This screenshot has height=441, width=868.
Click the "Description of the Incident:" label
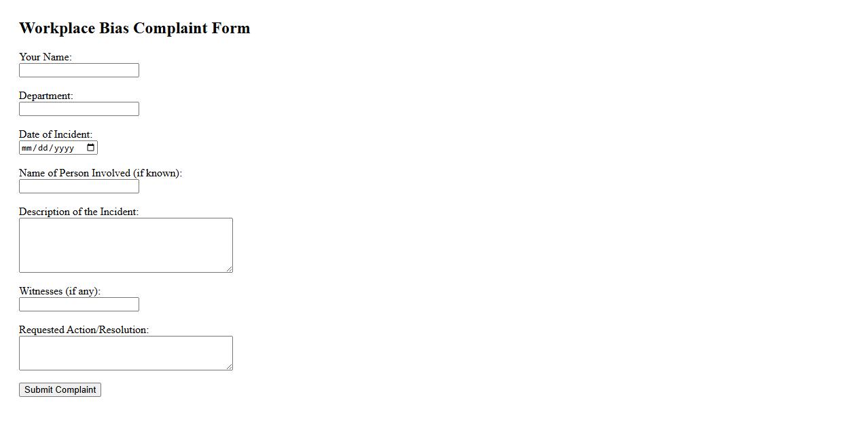[x=79, y=212]
